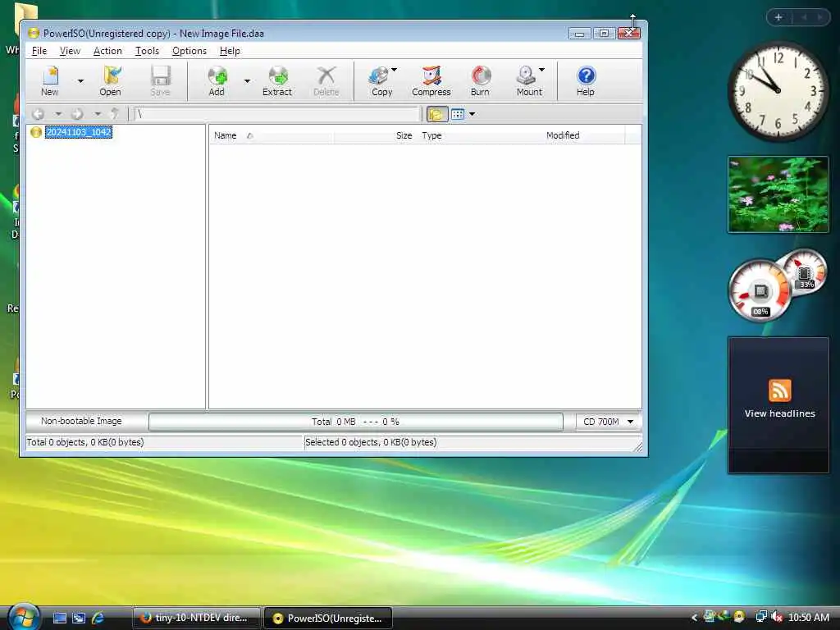The width and height of the screenshot is (840, 630).
Task: Click the sidebar clock gadget
Action: tap(778, 92)
